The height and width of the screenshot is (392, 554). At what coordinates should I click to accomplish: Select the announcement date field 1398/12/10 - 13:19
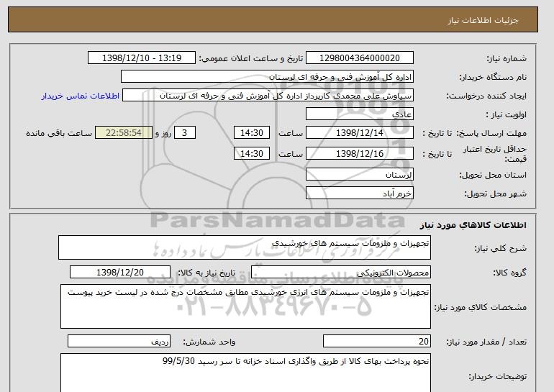pos(141,58)
